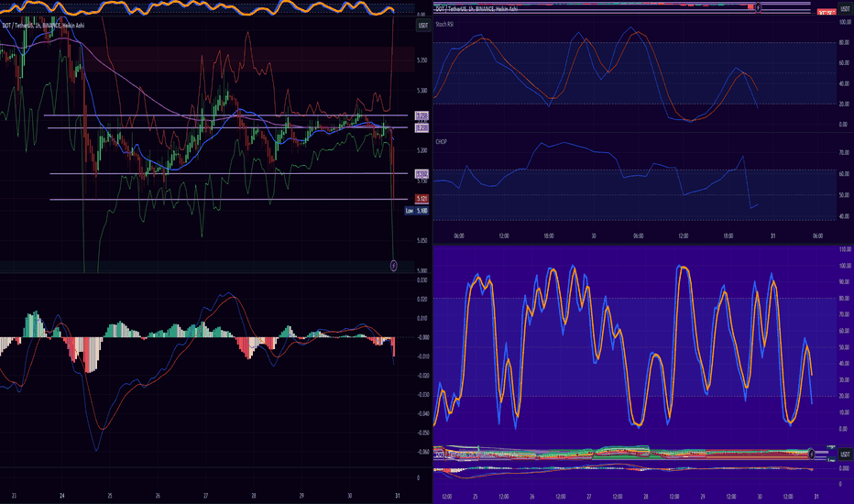Click the lightning icon in the top-right mini chart
This screenshot has width=854, height=504.
click(x=758, y=7)
